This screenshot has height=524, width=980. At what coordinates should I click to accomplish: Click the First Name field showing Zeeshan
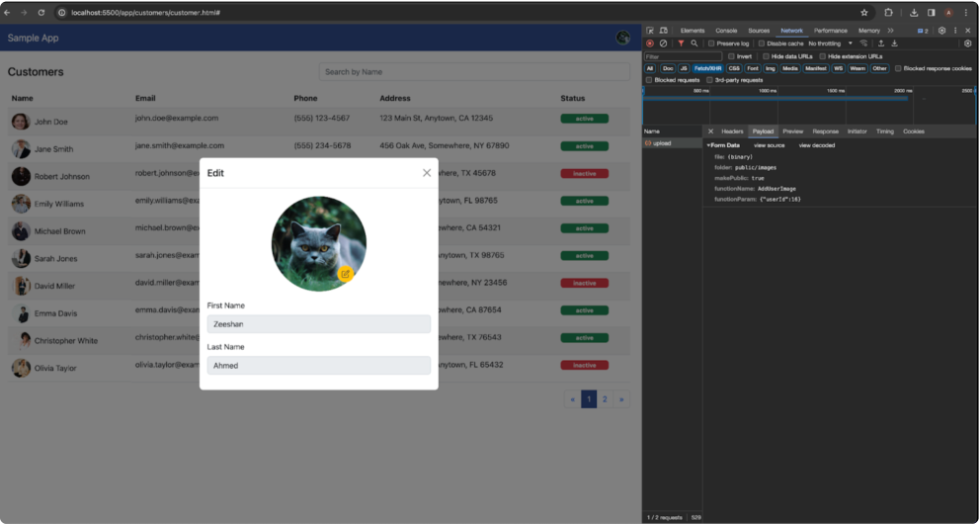319,324
